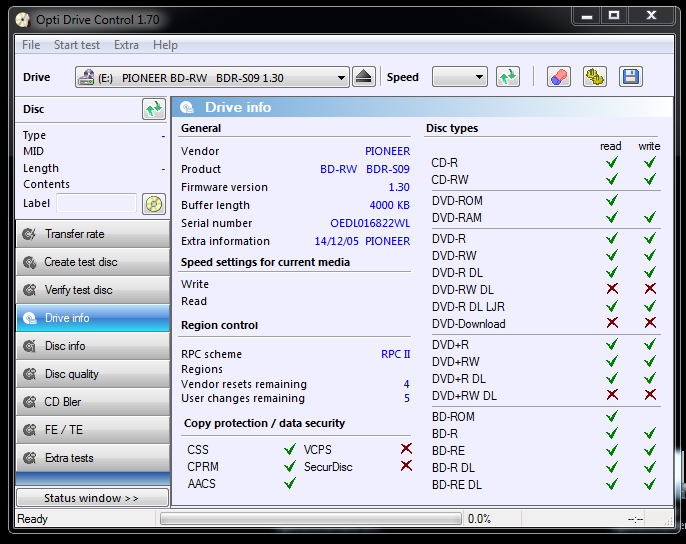
Task: Click the refresh speed icon next to Speed dropdown
Action: (508, 77)
